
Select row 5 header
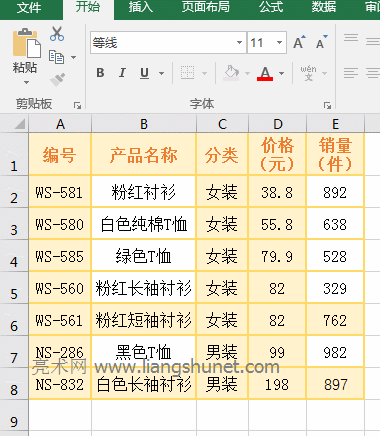[14, 288]
